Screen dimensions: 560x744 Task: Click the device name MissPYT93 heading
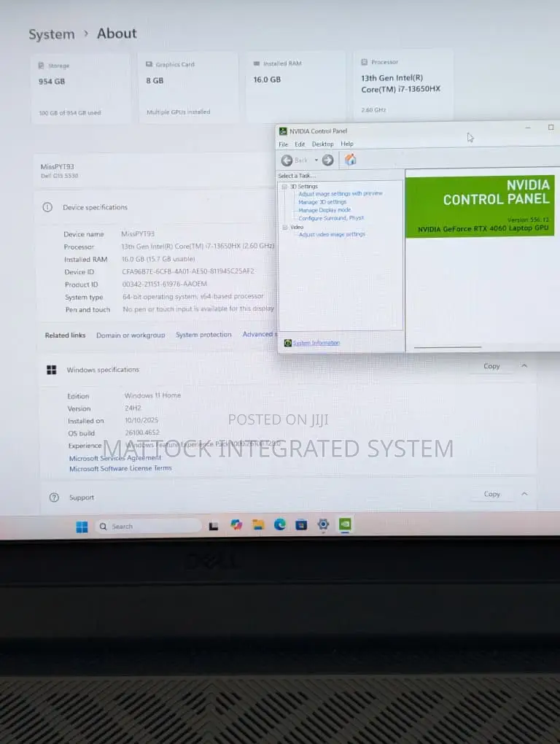tap(58, 166)
